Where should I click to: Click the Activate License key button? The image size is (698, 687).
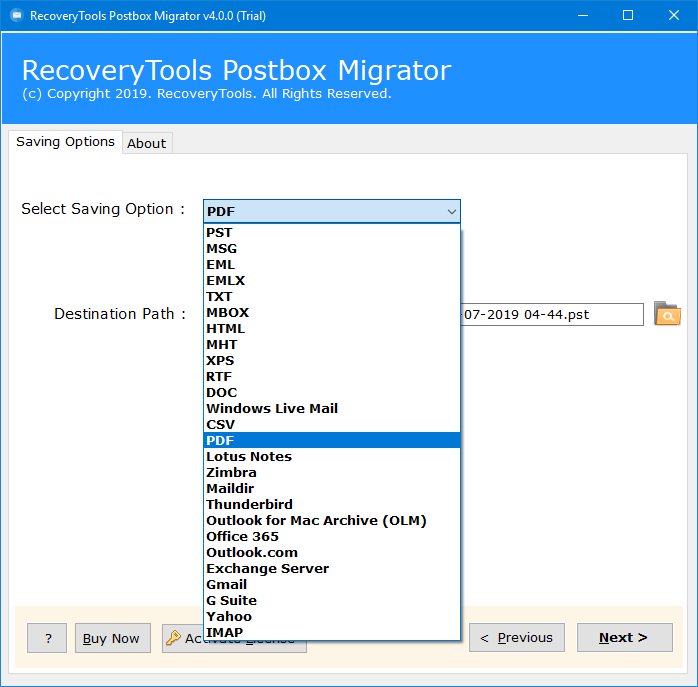click(183, 638)
